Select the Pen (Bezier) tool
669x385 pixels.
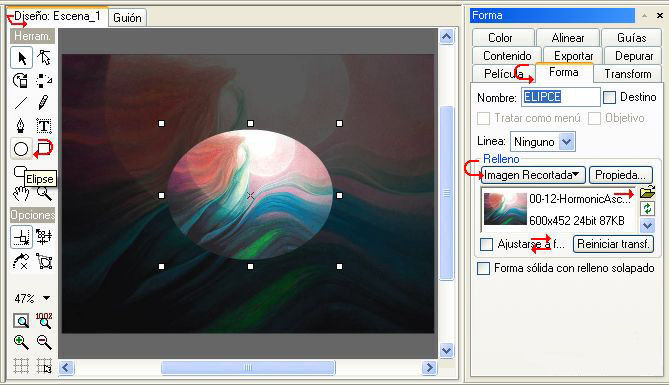[20, 126]
